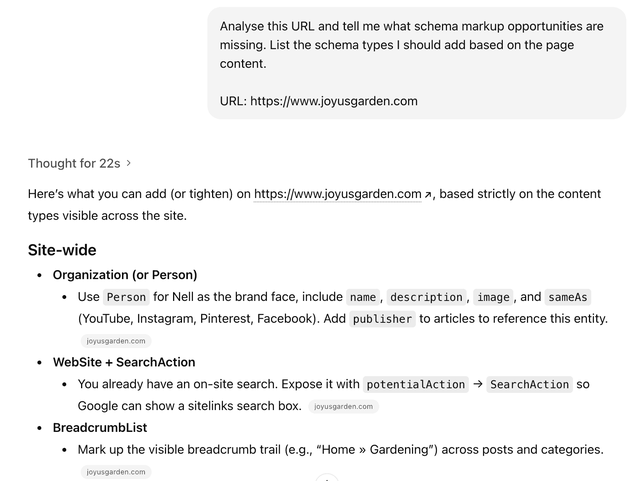Click the 'publisher' inline code chip
This screenshot has width=640, height=481.
coord(381,319)
